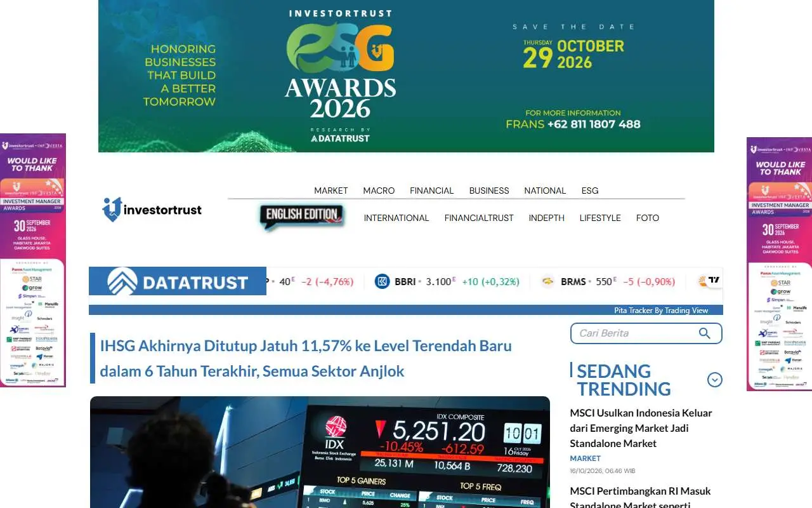The height and width of the screenshot is (508, 812).
Task: Open MSCI Usulkan Indonesia Keluar article
Action: [641, 428]
